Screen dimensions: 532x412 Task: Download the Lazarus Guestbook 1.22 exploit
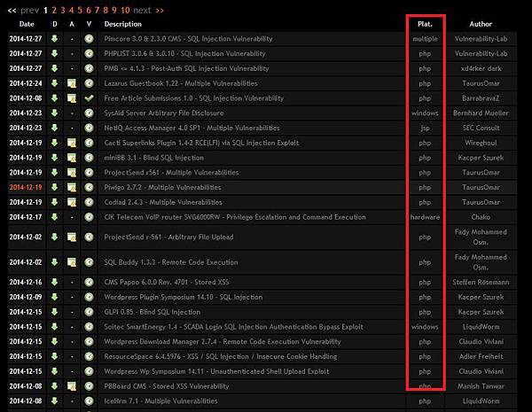(x=55, y=83)
